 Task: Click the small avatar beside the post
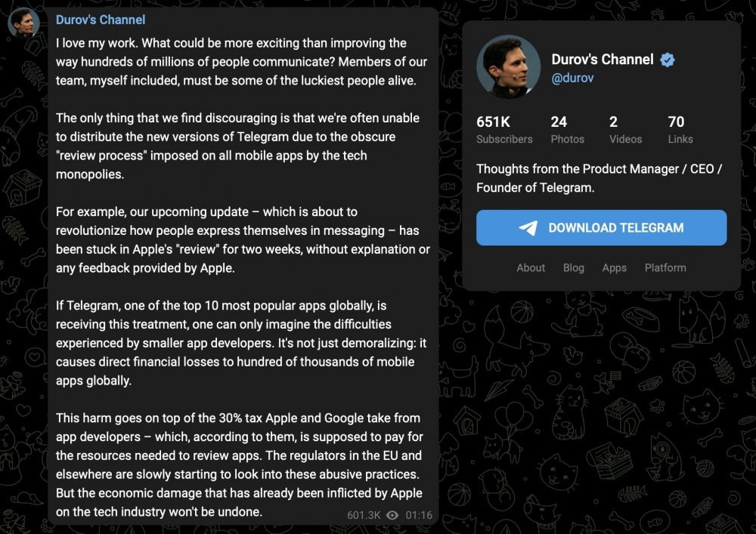click(x=23, y=23)
